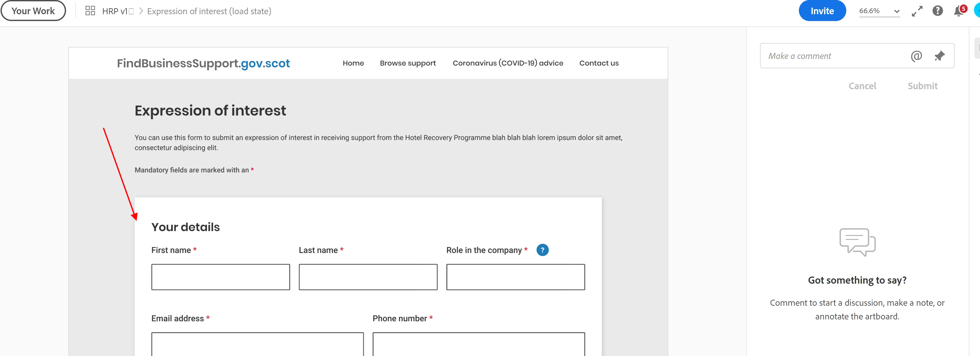Click the blue help icon beside Role in the company
This screenshot has height=356, width=980.
pos(542,250)
